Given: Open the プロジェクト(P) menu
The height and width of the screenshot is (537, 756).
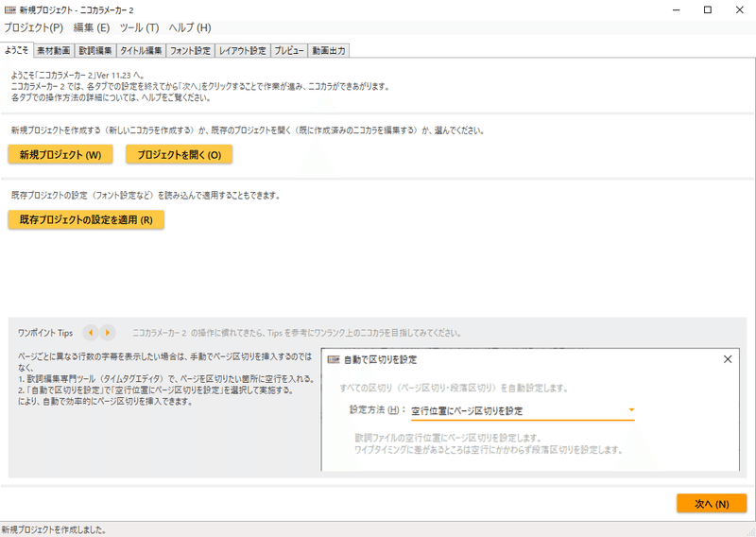Looking at the screenshot, I should tap(33, 27).
